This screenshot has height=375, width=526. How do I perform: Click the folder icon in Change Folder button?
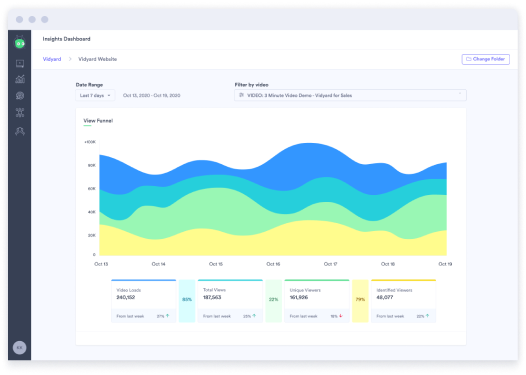pyautogui.click(x=469, y=59)
